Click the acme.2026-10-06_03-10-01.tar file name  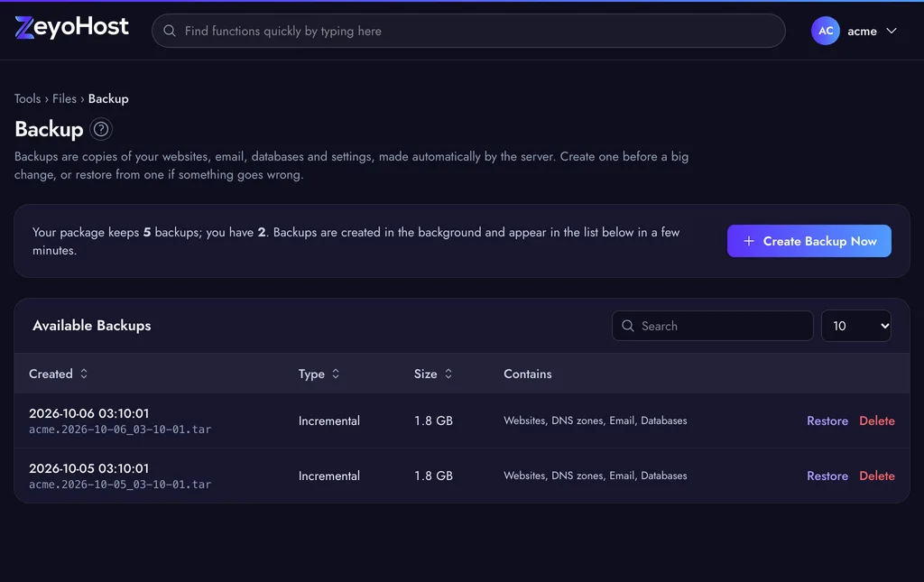click(120, 430)
